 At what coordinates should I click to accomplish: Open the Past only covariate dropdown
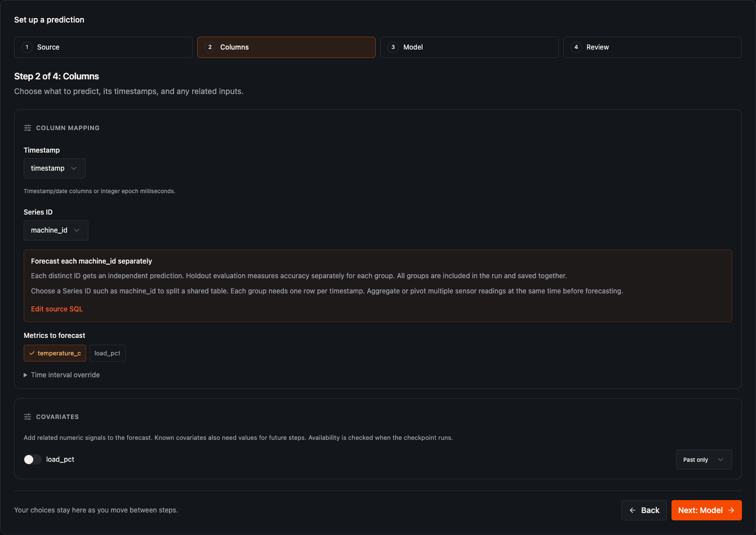point(704,460)
